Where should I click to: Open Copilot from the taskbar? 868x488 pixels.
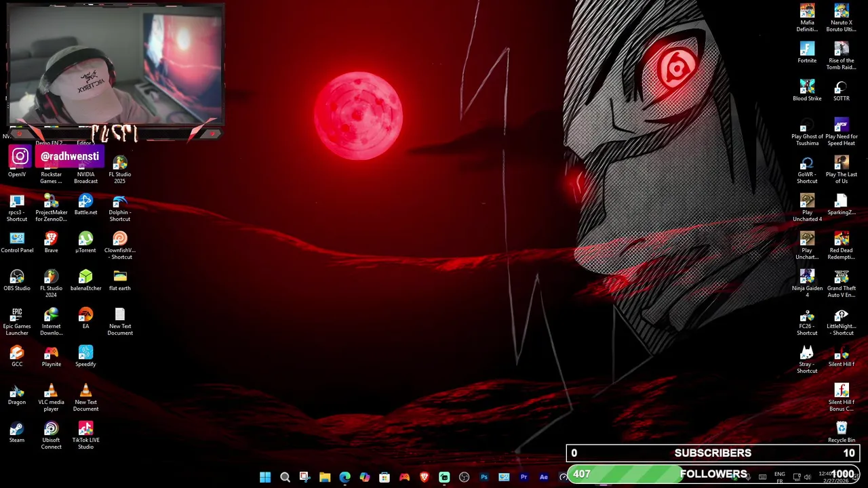click(365, 477)
